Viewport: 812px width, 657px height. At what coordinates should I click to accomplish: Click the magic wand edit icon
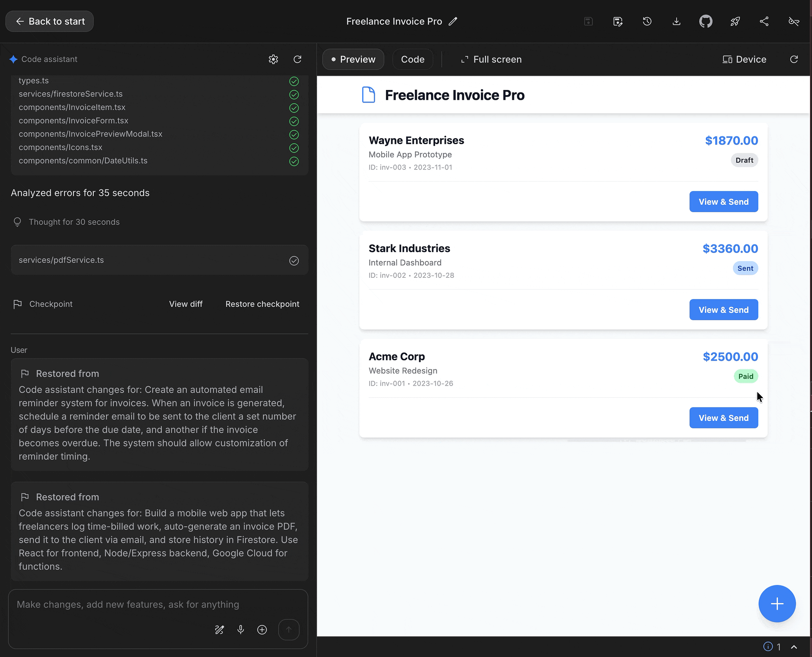pos(220,629)
